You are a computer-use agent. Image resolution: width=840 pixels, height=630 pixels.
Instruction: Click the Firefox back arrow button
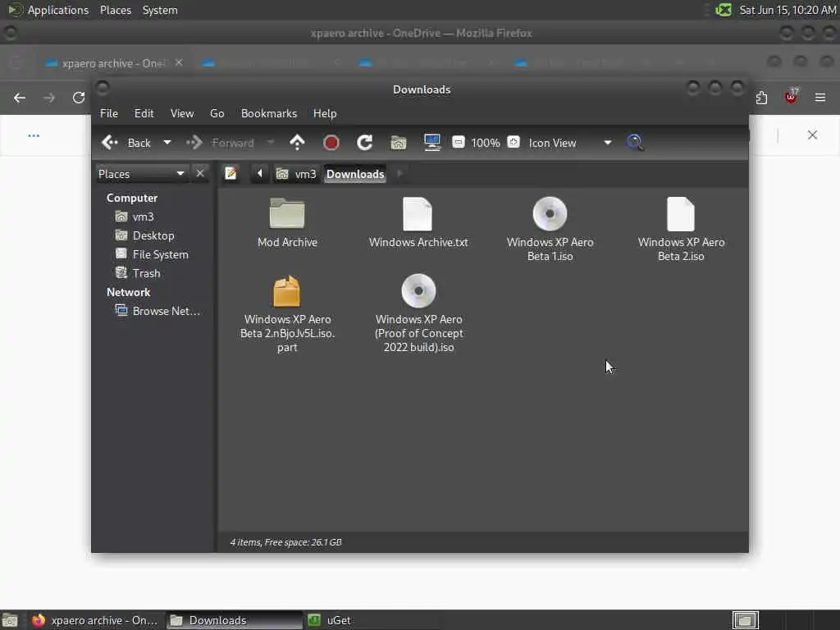tap(20, 98)
